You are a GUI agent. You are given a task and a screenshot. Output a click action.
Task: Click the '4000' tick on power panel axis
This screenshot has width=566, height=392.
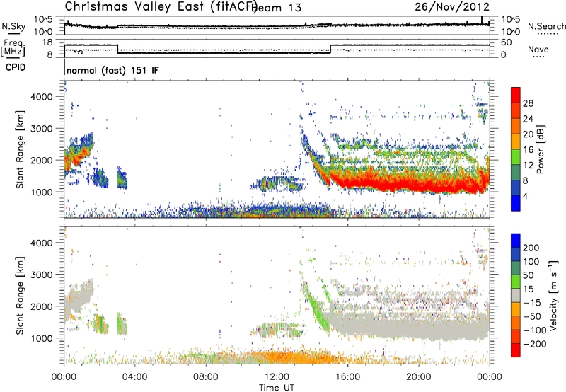[x=42, y=97]
